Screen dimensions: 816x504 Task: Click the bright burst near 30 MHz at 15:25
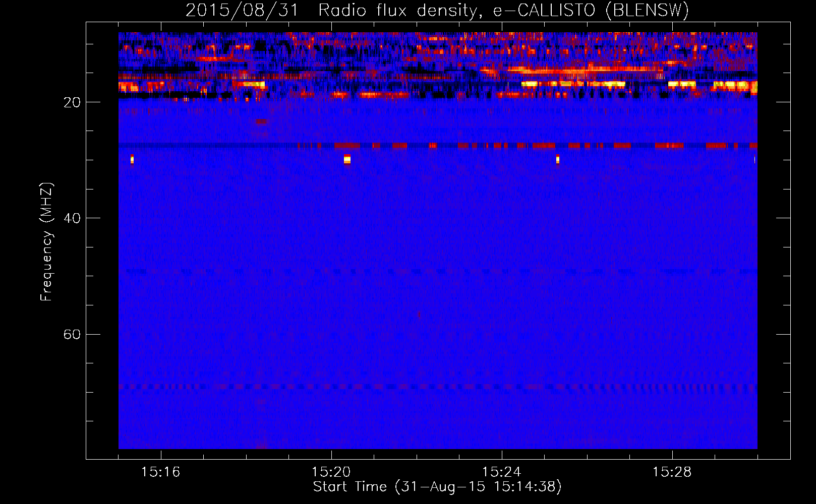[558, 159]
